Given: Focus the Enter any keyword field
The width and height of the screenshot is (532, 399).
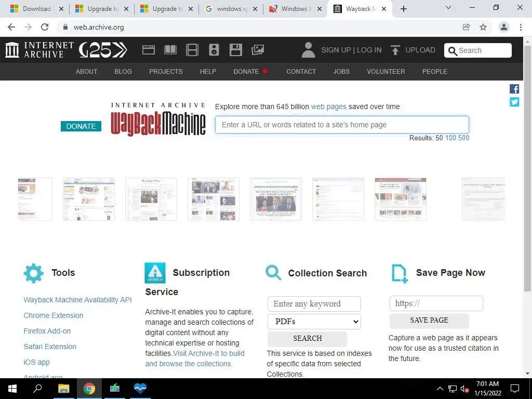Looking at the screenshot, I should click(314, 303).
